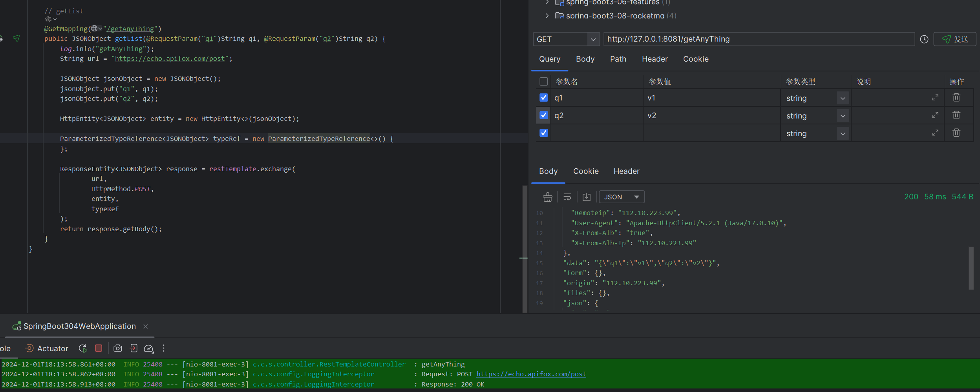980x392 pixels.
Task: Clear the response body with broom icon
Action: click(547, 197)
